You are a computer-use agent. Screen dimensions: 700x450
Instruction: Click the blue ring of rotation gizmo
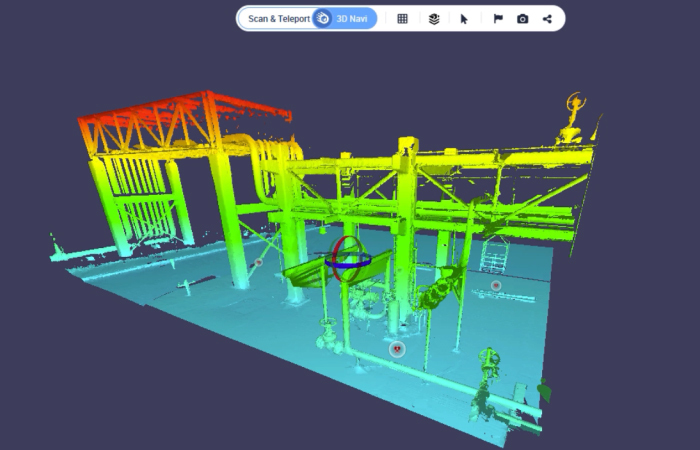[x=348, y=264]
